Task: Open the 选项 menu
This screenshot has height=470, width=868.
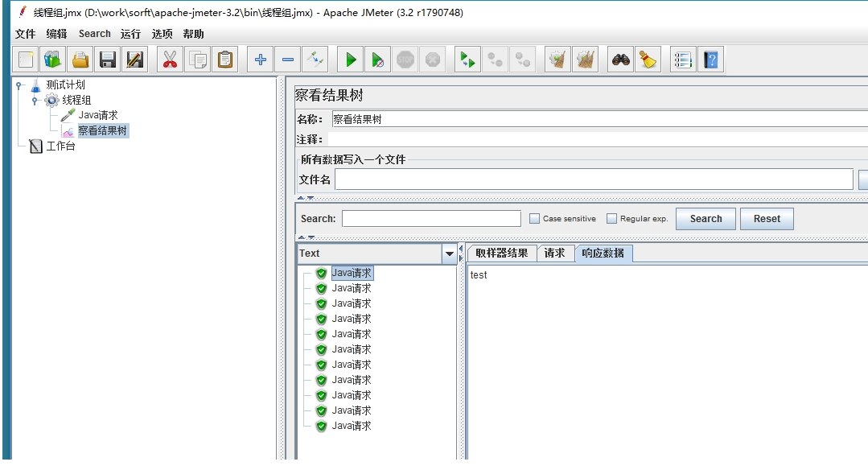Action: point(162,34)
